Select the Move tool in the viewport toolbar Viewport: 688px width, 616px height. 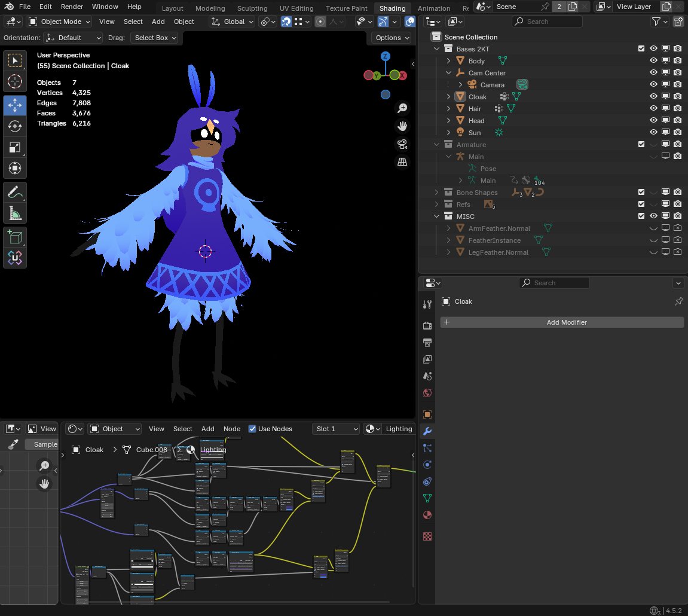pyautogui.click(x=14, y=105)
